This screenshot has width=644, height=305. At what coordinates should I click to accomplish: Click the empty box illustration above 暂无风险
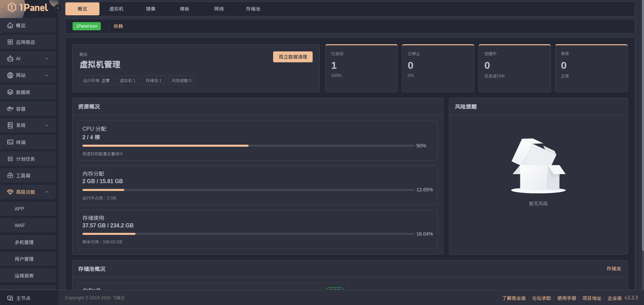[x=538, y=166]
